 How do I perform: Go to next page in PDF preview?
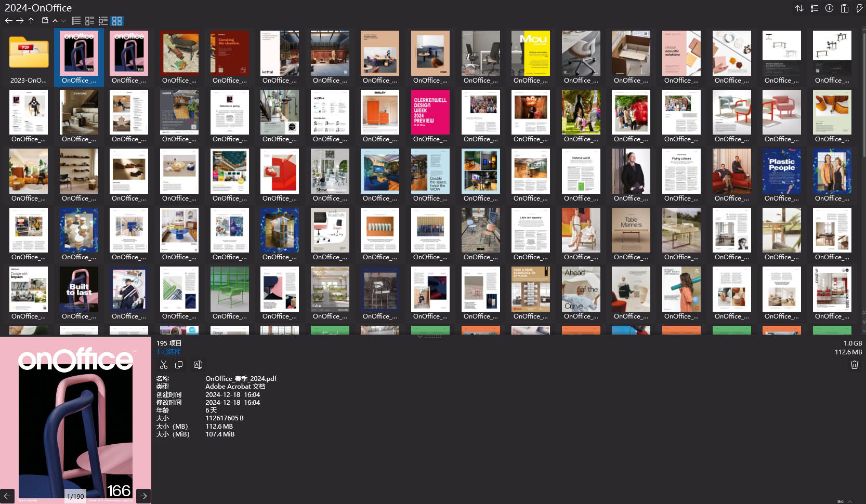[x=143, y=496]
